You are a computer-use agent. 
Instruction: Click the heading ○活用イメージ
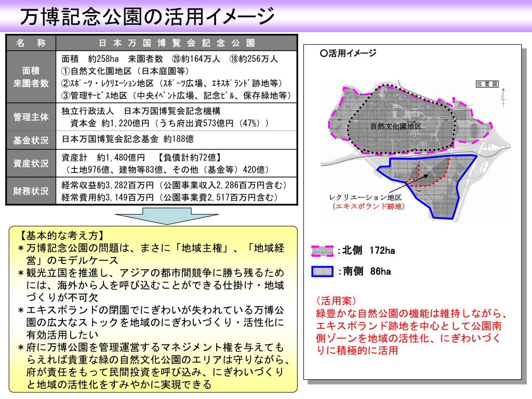click(349, 54)
